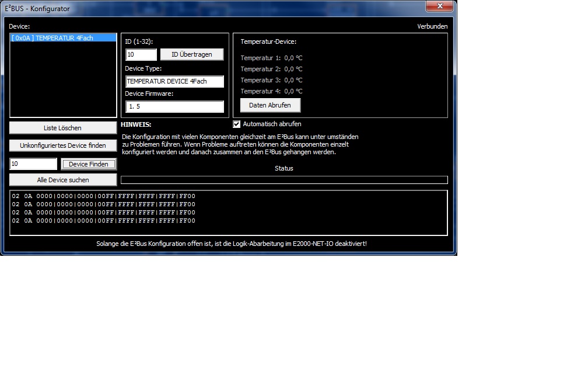588x368 pixels.
Task: Click the Liste Löschen button
Action: 63,128
